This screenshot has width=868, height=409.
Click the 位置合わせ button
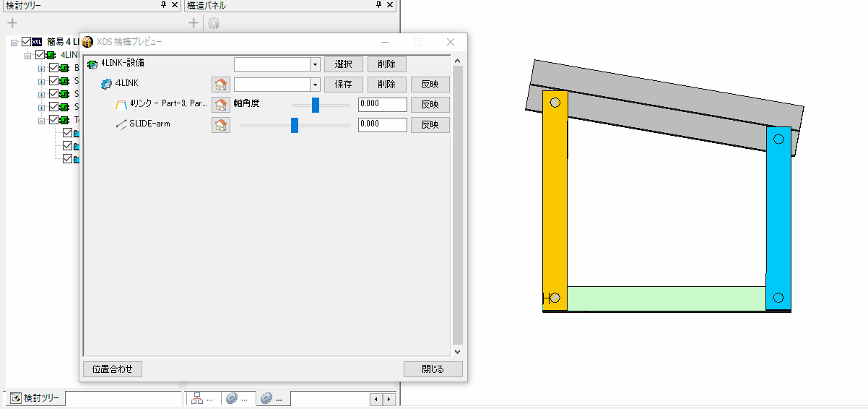(113, 369)
